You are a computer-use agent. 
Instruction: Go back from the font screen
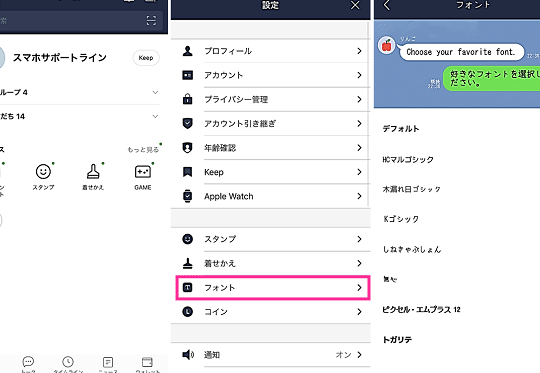pos(387,5)
